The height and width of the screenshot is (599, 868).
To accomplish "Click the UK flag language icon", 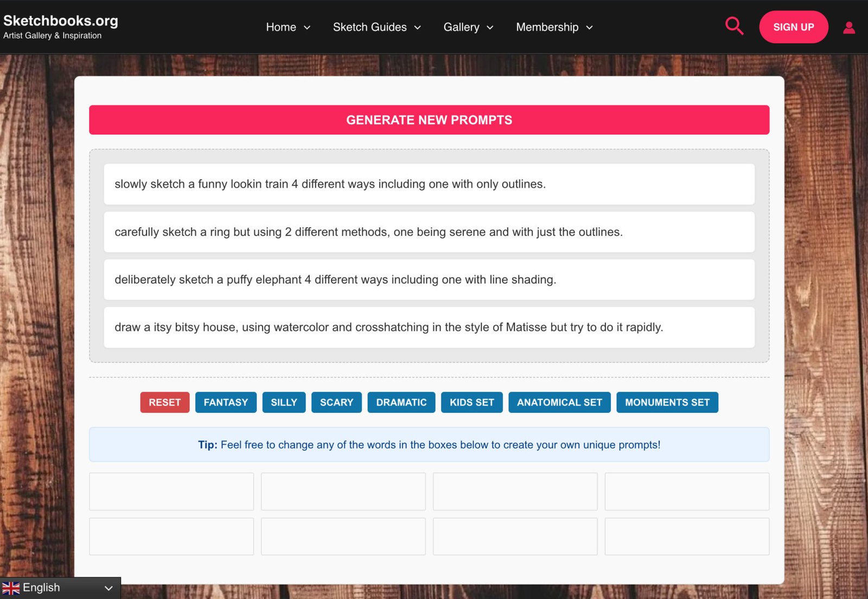I will click(11, 588).
